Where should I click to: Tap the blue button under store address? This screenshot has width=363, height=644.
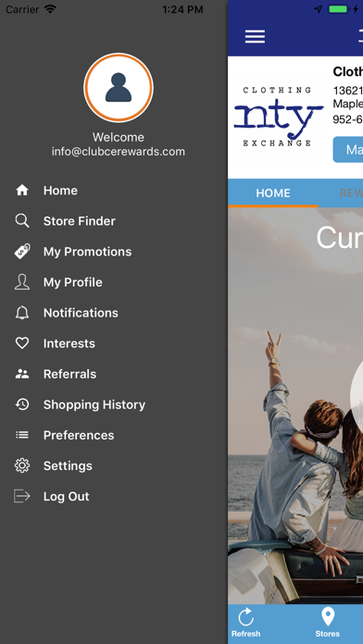tap(348, 150)
